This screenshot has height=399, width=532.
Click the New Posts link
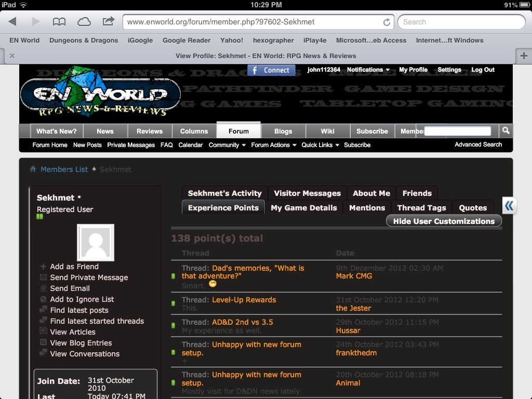[87, 145]
